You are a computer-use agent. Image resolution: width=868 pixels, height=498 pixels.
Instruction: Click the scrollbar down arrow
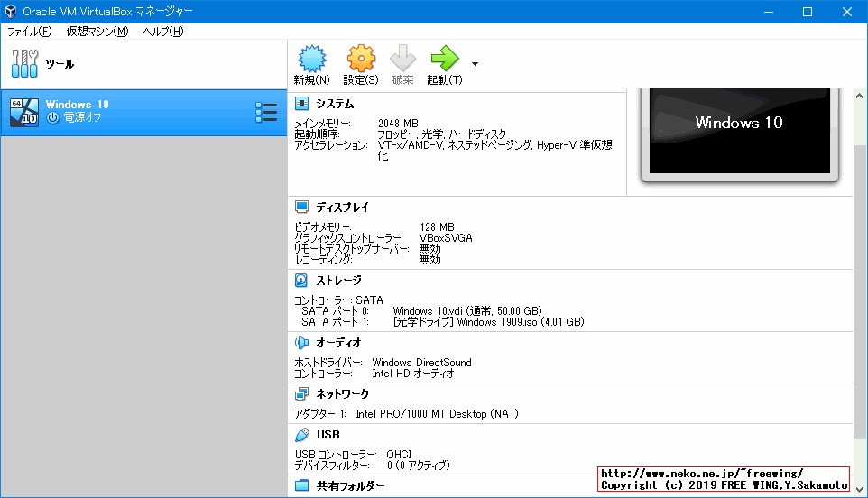[x=859, y=489]
